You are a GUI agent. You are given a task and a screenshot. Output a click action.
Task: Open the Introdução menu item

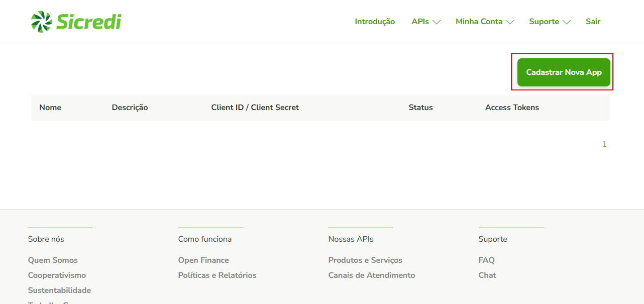(x=375, y=22)
